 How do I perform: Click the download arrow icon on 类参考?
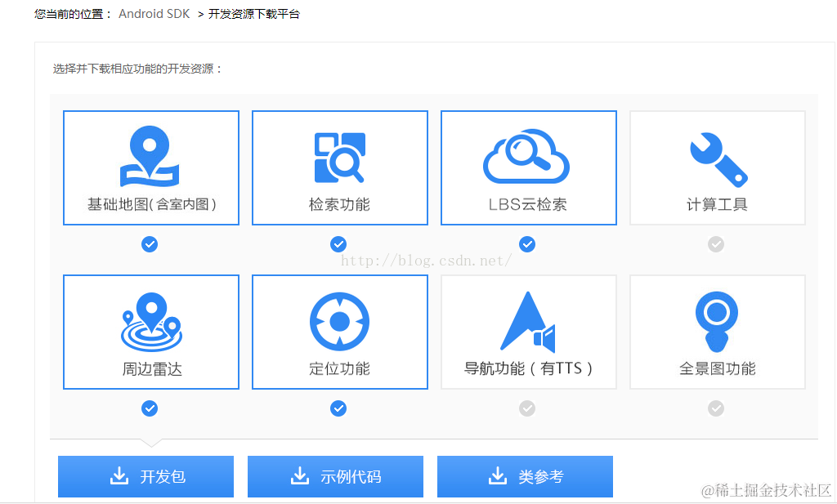pos(498,475)
